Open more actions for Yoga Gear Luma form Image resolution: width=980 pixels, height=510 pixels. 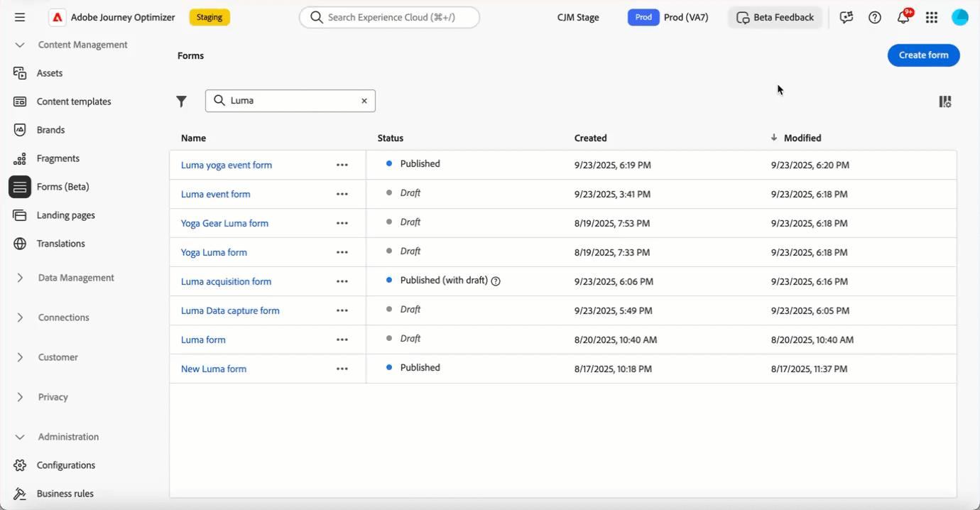[x=342, y=223]
